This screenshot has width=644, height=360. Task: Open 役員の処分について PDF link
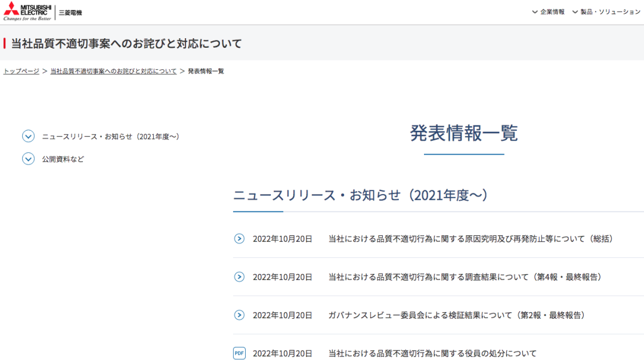[432, 353]
